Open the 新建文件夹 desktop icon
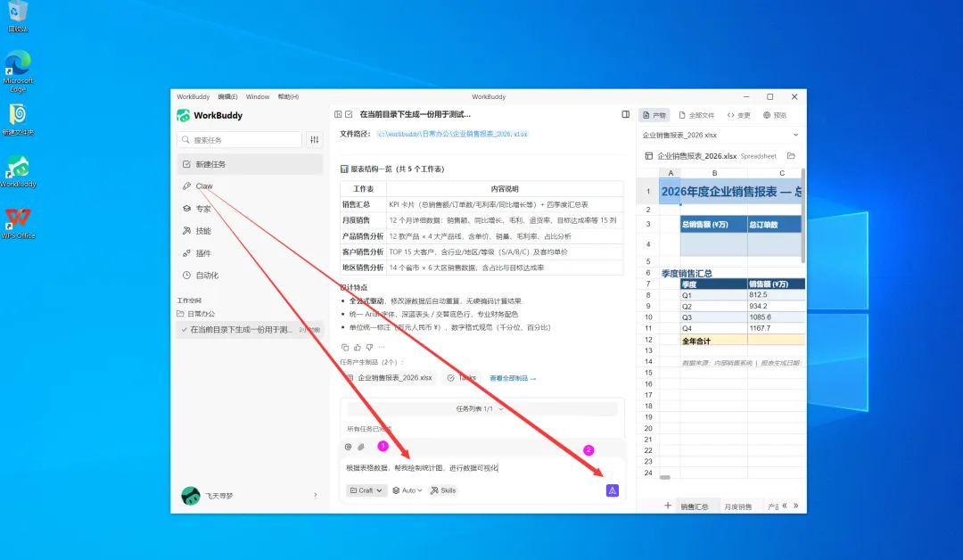 pyautogui.click(x=18, y=119)
